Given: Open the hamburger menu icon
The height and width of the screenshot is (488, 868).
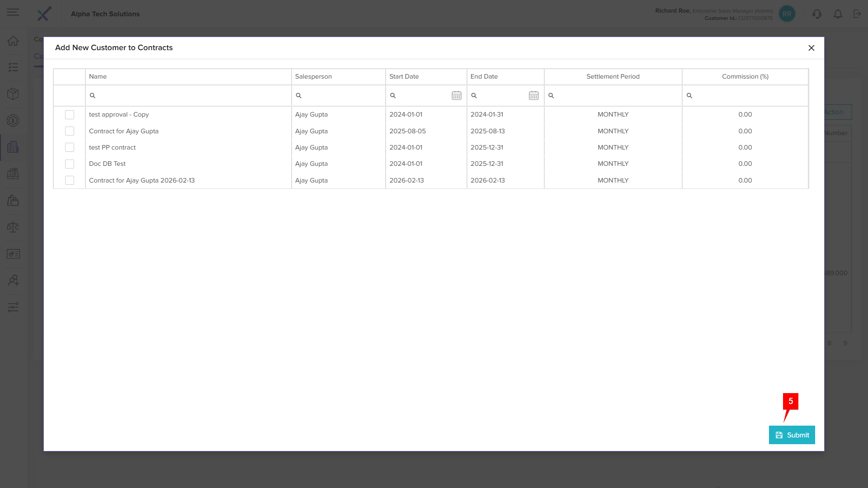Looking at the screenshot, I should pyautogui.click(x=13, y=12).
